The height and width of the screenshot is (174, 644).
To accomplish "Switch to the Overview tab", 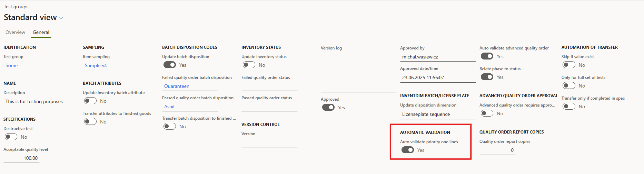I will coord(15,32).
